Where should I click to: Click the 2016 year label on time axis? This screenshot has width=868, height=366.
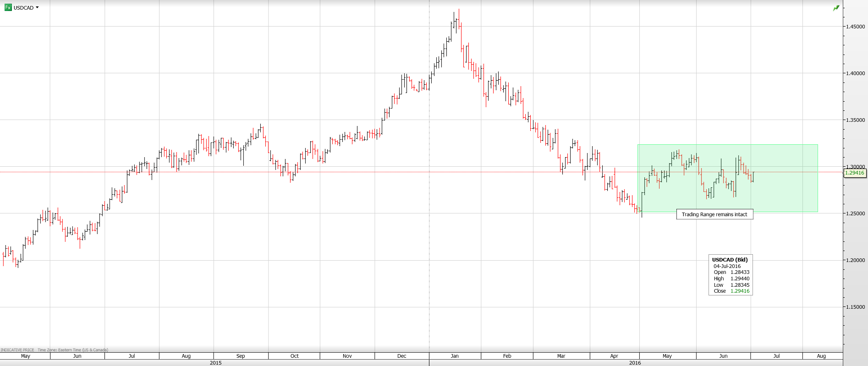click(x=635, y=363)
